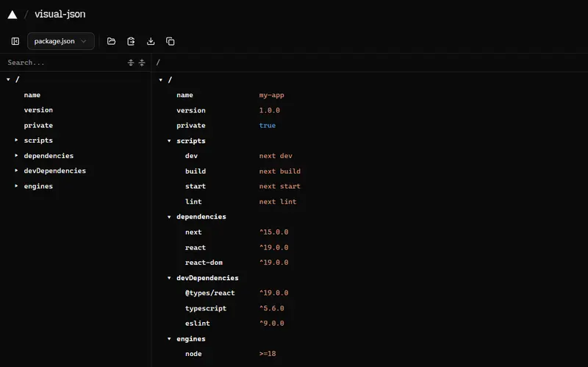This screenshot has width=588, height=367.
Task: Expand dependencies in the sidebar tree
Action: tap(16, 155)
